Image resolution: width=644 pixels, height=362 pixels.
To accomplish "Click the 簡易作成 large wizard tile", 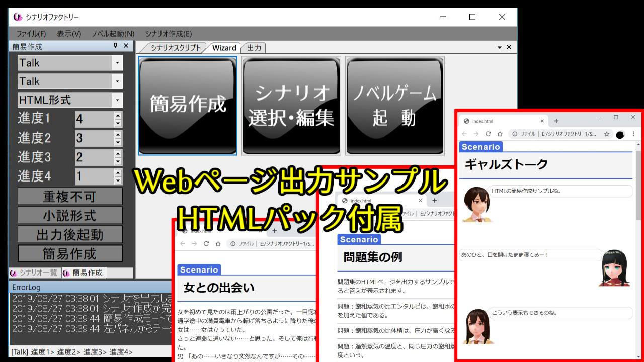I will coord(188,106).
